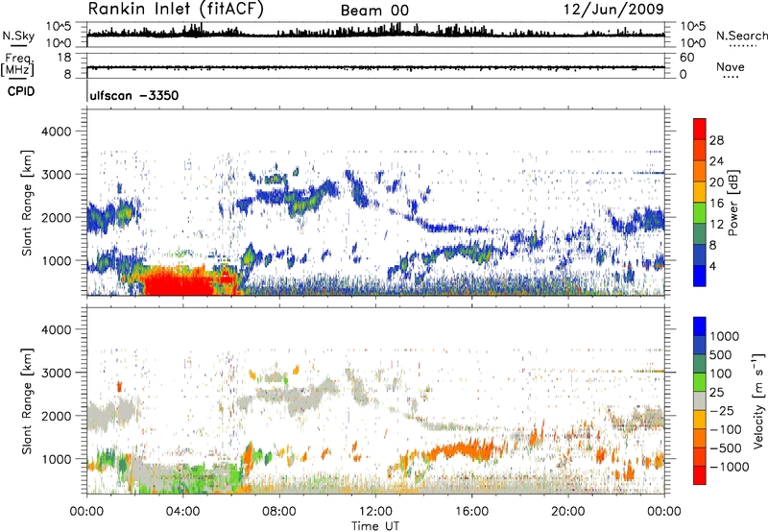Click the red swatch on the Power colorbar
The width and height of the screenshot is (768, 532).
[x=700, y=129]
